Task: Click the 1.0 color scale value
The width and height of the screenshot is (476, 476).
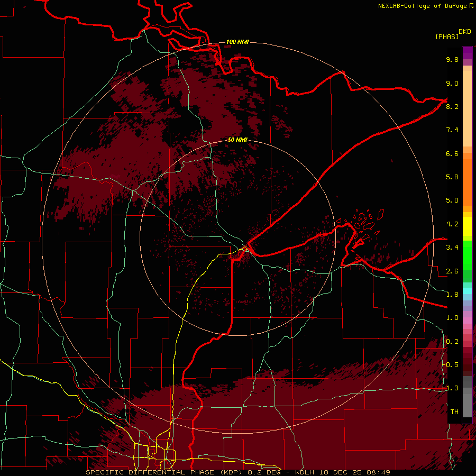Action: point(452,318)
